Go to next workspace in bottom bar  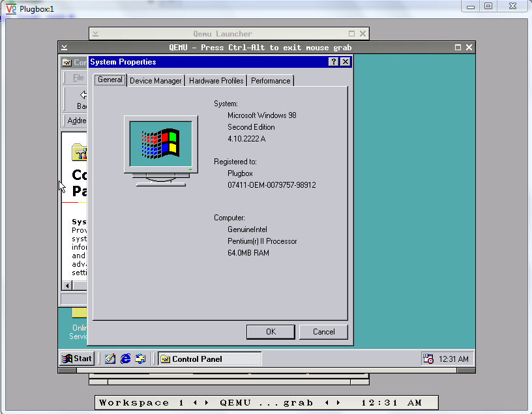(x=206, y=403)
